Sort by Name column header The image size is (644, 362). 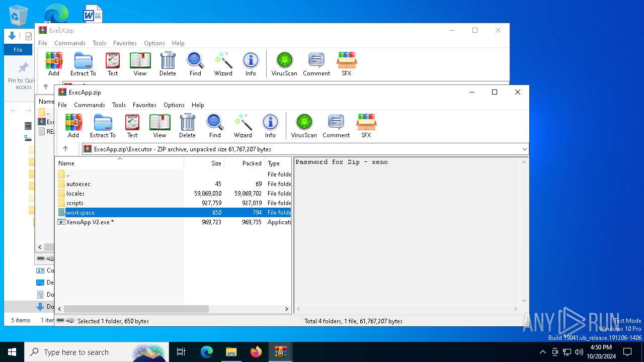(x=119, y=163)
